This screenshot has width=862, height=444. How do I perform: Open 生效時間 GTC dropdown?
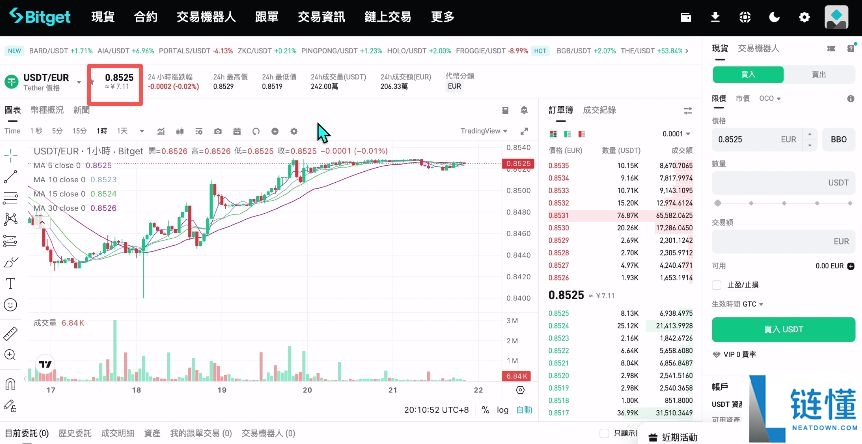(x=738, y=303)
